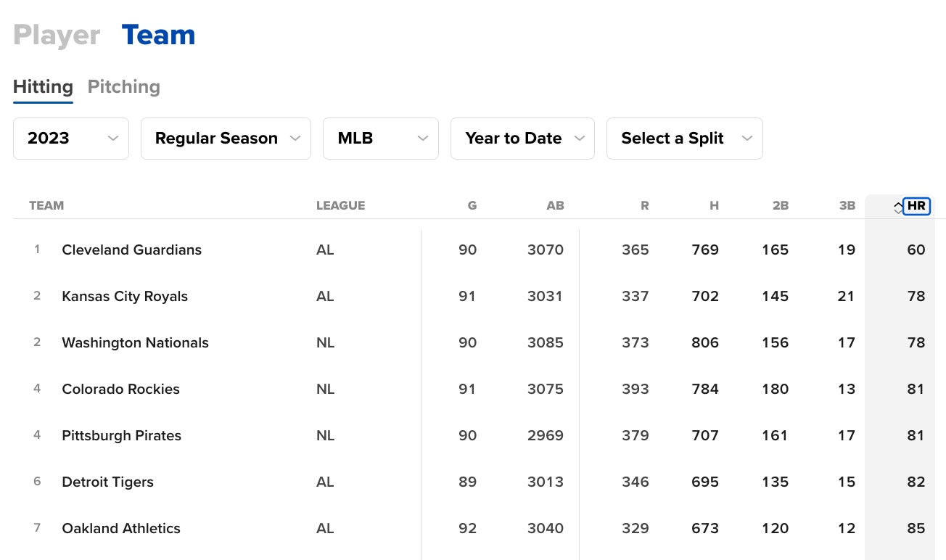This screenshot has width=946, height=560.
Task: Sort by the 2B column header
Action: tap(780, 205)
